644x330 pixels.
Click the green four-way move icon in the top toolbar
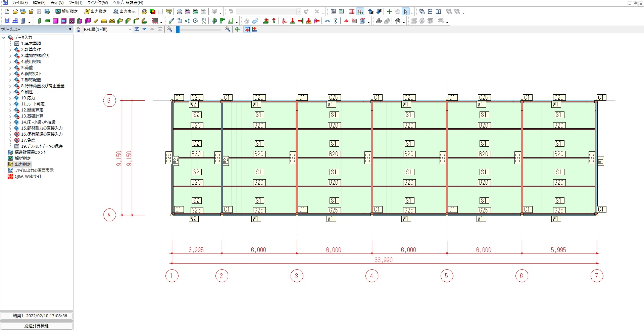click(x=390, y=11)
